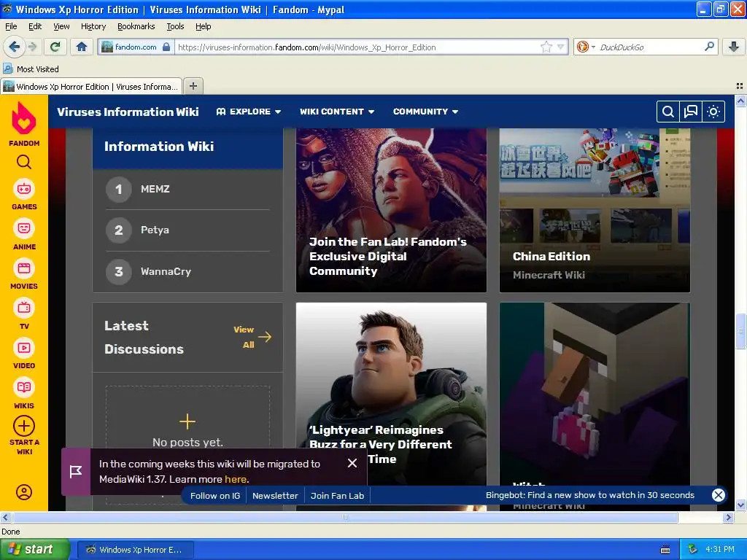Open the Windows Start menu

[34, 549]
